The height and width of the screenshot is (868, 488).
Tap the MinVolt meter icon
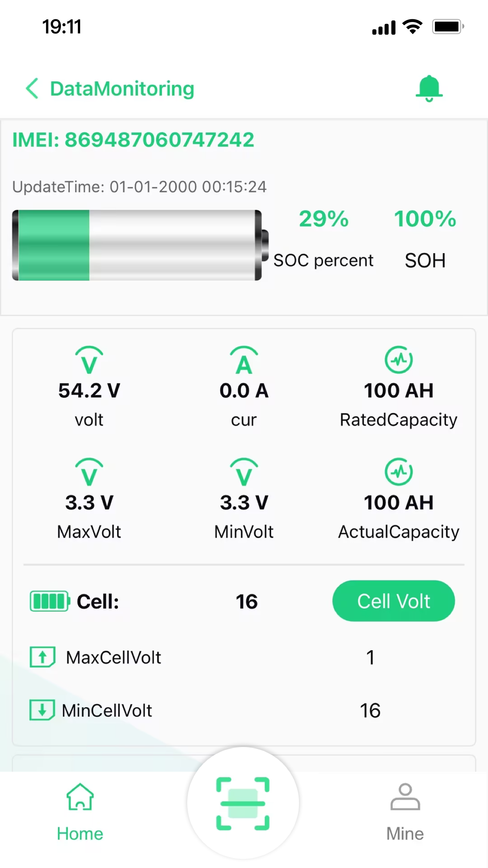pyautogui.click(x=244, y=472)
